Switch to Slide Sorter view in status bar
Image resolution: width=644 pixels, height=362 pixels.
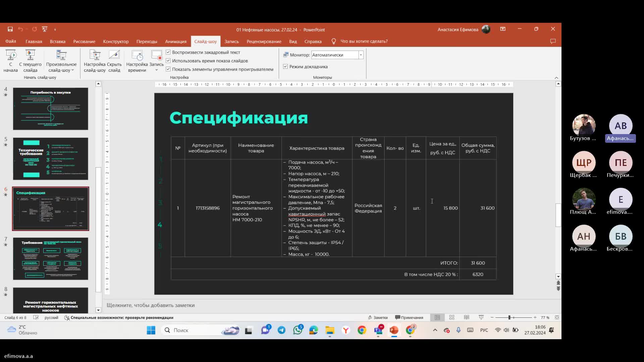point(452,317)
